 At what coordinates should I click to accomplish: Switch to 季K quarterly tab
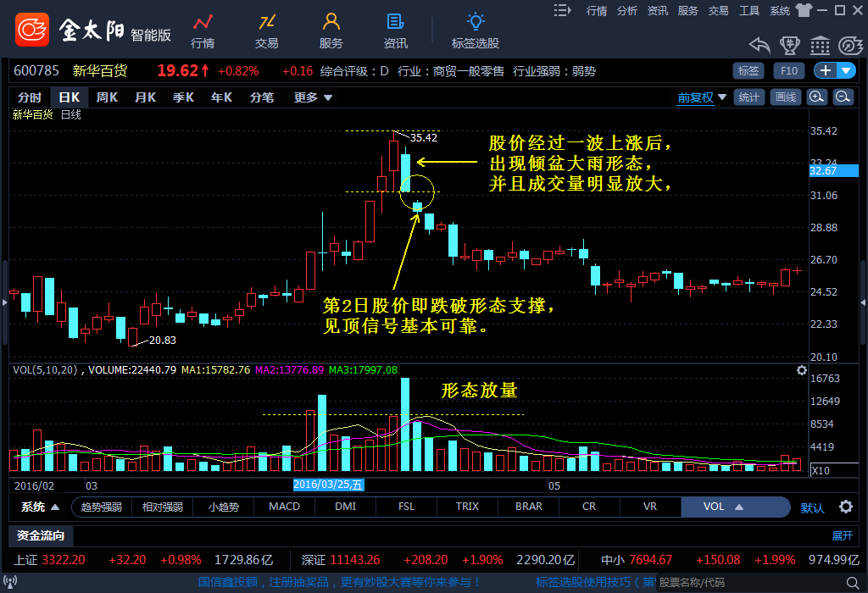[x=183, y=97]
